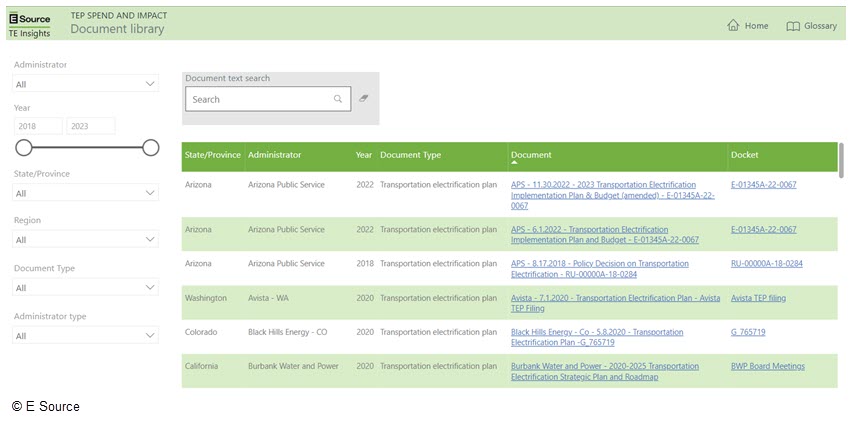The width and height of the screenshot is (852, 422).
Task: Click the Document text search field
Action: pos(268,99)
